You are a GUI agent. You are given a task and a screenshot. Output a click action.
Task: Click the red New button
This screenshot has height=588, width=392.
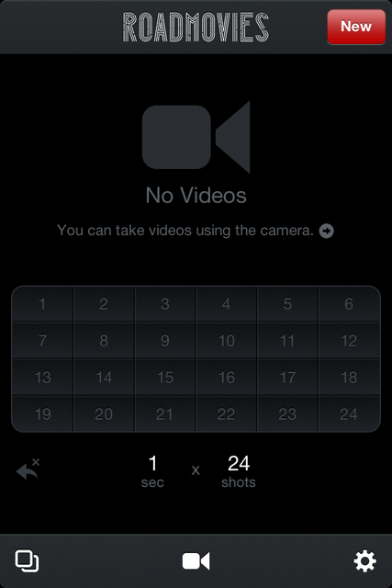pyautogui.click(x=356, y=27)
